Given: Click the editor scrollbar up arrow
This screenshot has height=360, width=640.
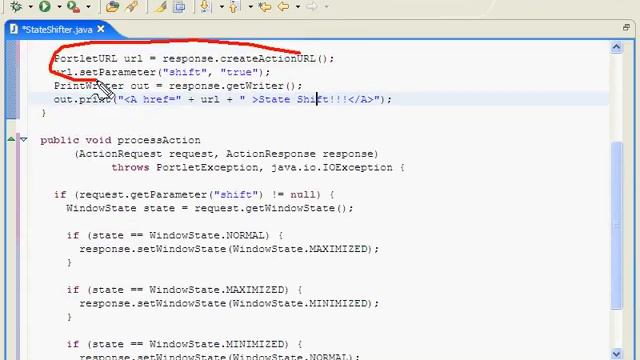Looking at the screenshot, I should [x=616, y=47].
